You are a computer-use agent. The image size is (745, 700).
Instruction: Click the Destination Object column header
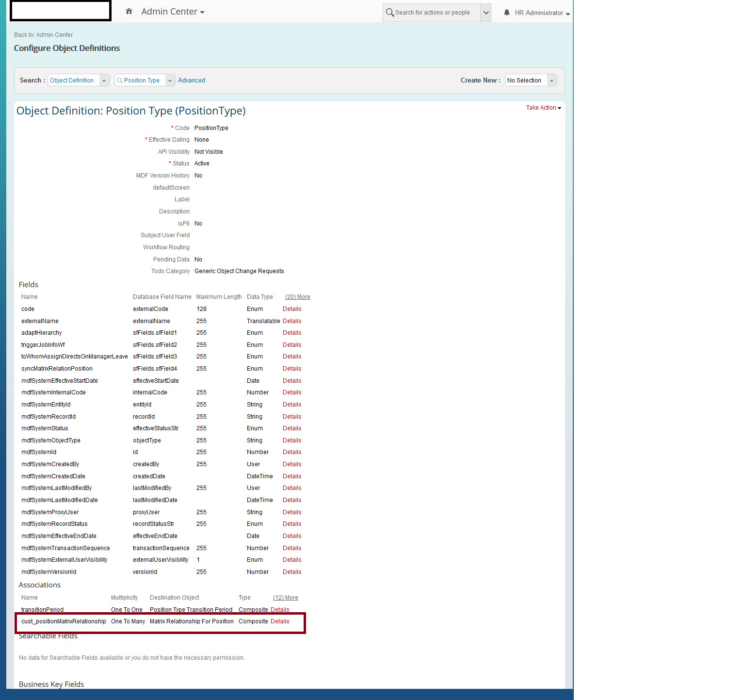tap(175, 598)
